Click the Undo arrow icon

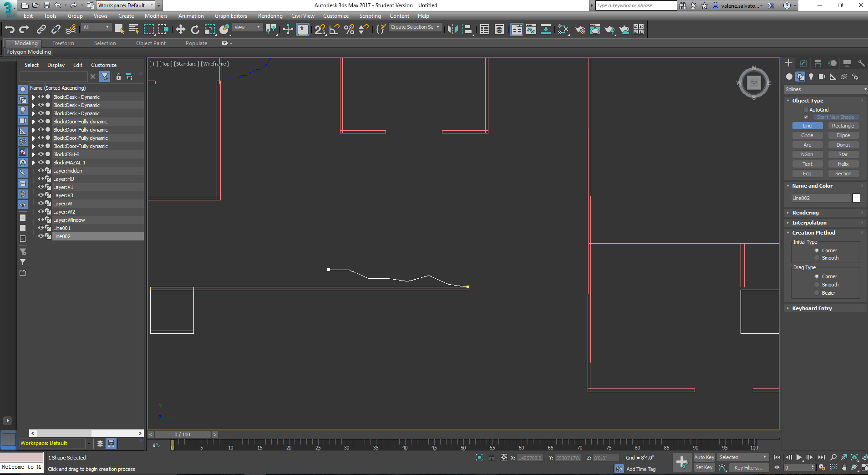coord(10,30)
